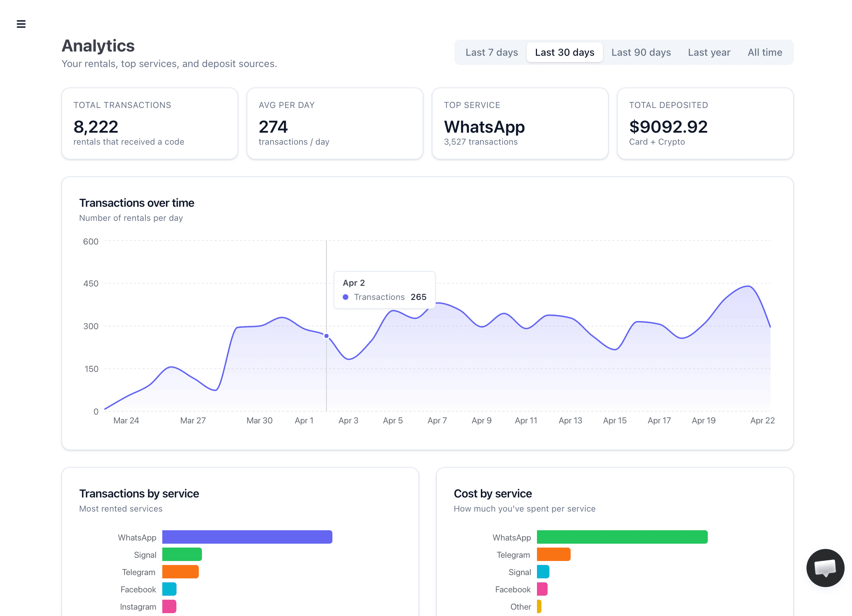Click the Signal bar in Cost by service
The image size is (852, 616).
[544, 572]
